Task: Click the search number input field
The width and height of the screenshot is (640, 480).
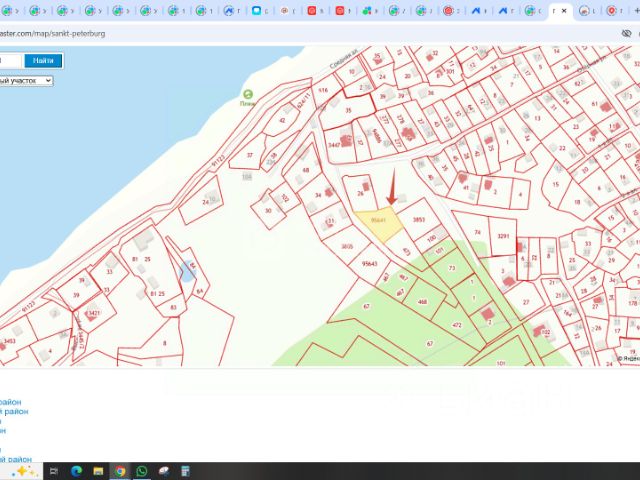Action: point(10,61)
